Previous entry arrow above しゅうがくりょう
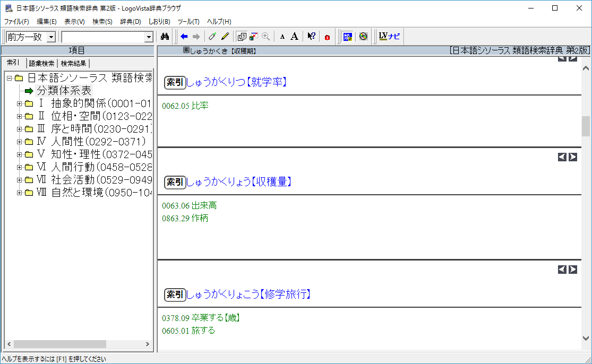This screenshot has height=364, width=592. [562, 157]
